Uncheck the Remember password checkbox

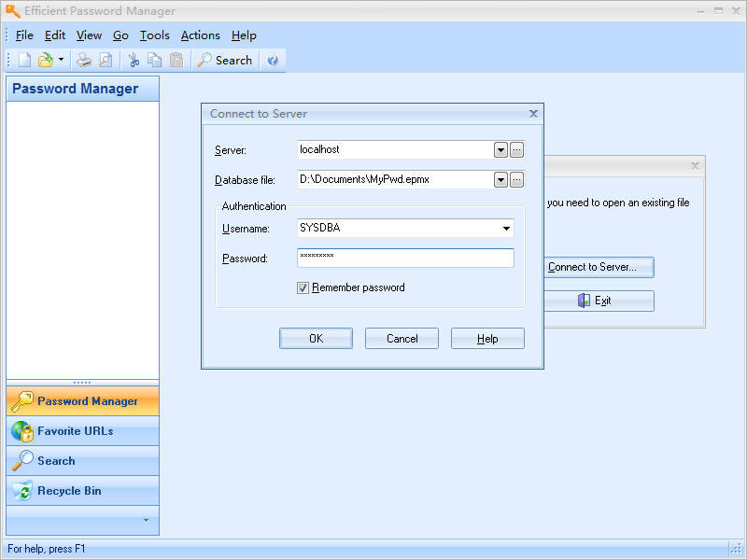click(303, 287)
